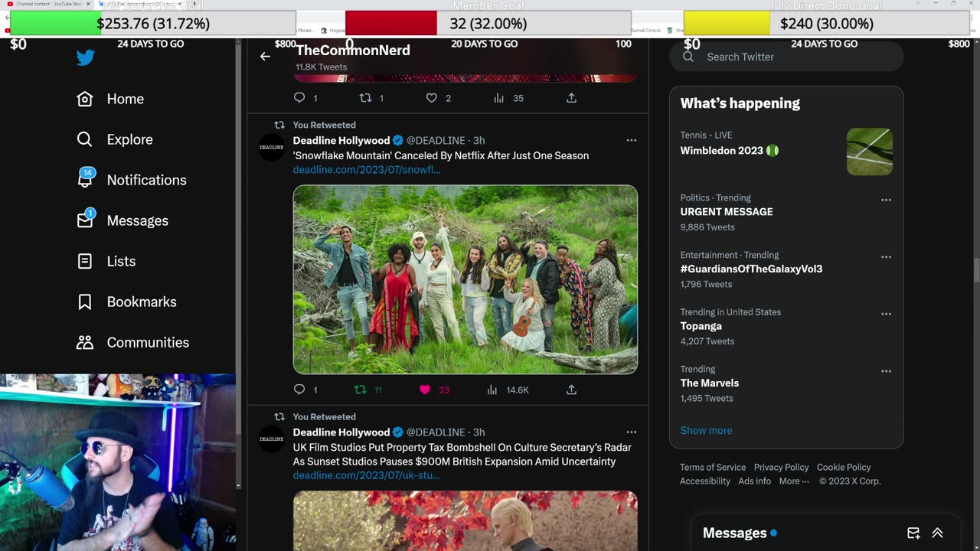Image resolution: width=980 pixels, height=551 pixels.
Task: Open Accessibility footer link
Action: click(x=705, y=481)
